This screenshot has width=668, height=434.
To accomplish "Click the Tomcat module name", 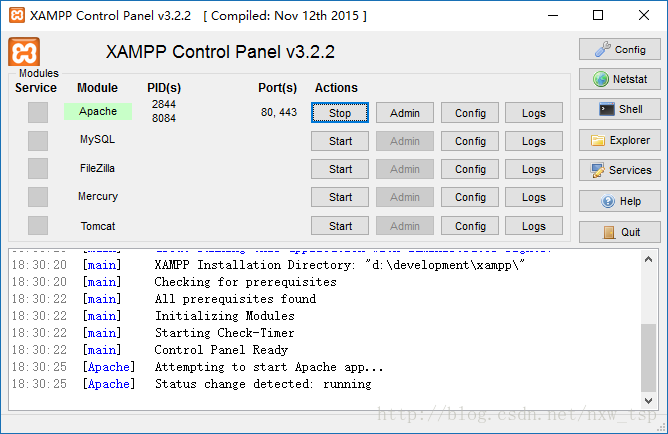I will (98, 226).
